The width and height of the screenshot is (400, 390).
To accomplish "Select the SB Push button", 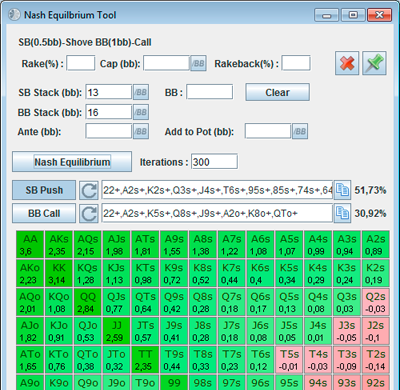I will click(44, 190).
